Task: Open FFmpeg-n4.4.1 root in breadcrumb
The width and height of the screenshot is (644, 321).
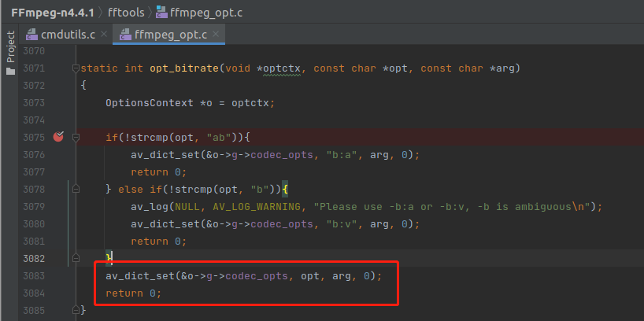Action: coord(52,13)
